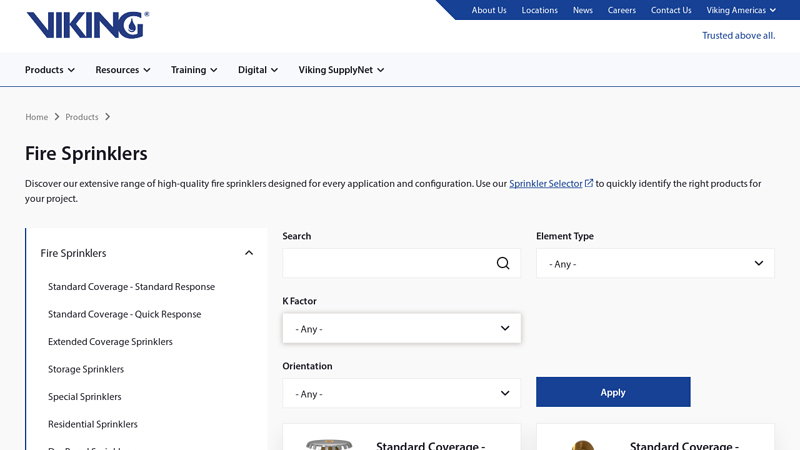The height and width of the screenshot is (450, 800).
Task: Go to Home breadcrumb
Action: [37, 117]
